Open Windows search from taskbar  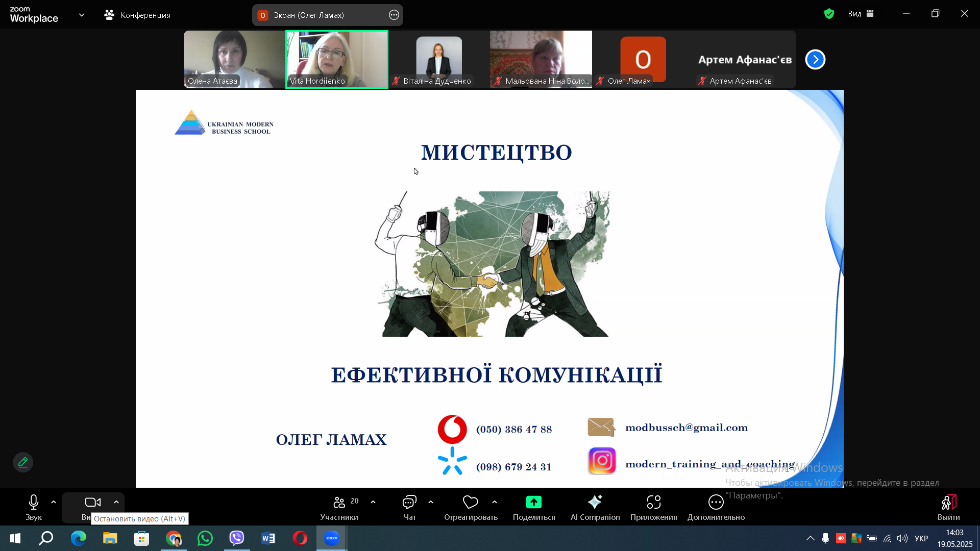46,538
